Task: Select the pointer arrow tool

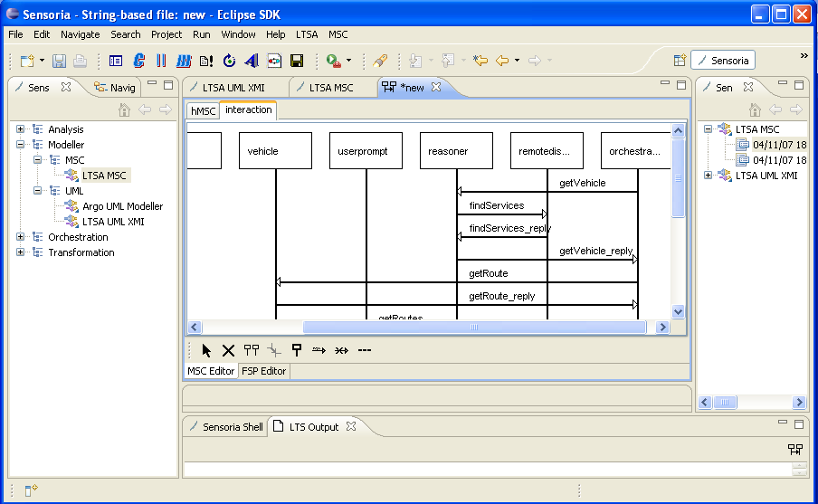Action: click(x=206, y=350)
